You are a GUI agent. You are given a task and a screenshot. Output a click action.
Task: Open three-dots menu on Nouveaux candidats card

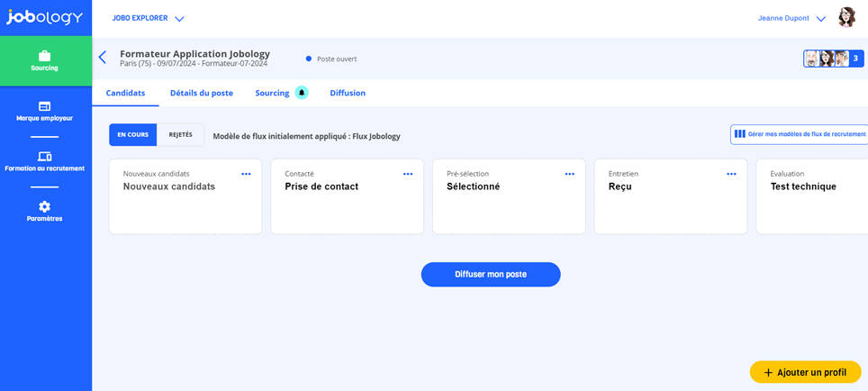pyautogui.click(x=247, y=174)
